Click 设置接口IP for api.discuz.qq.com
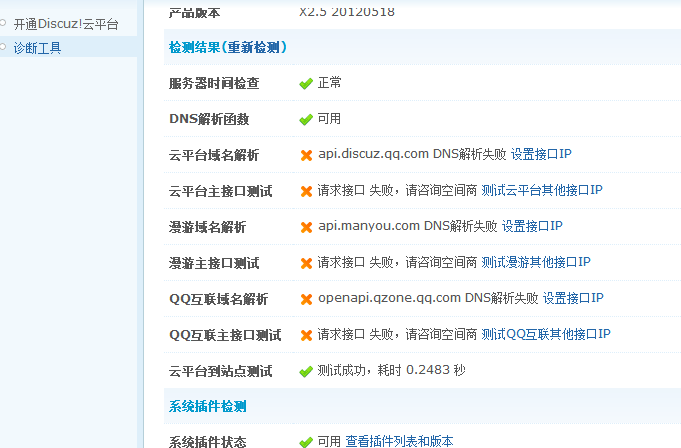681x448 pixels. (x=541, y=154)
